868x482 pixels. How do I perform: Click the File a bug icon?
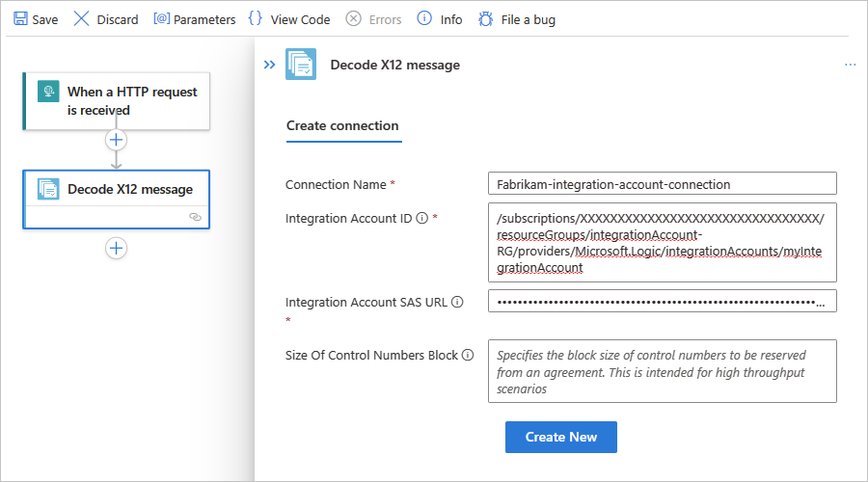[485, 19]
